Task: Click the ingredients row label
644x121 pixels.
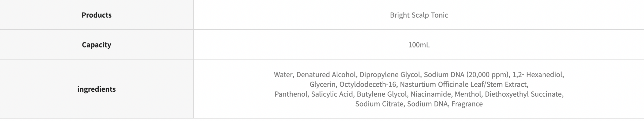Action: pyautogui.click(x=96, y=89)
